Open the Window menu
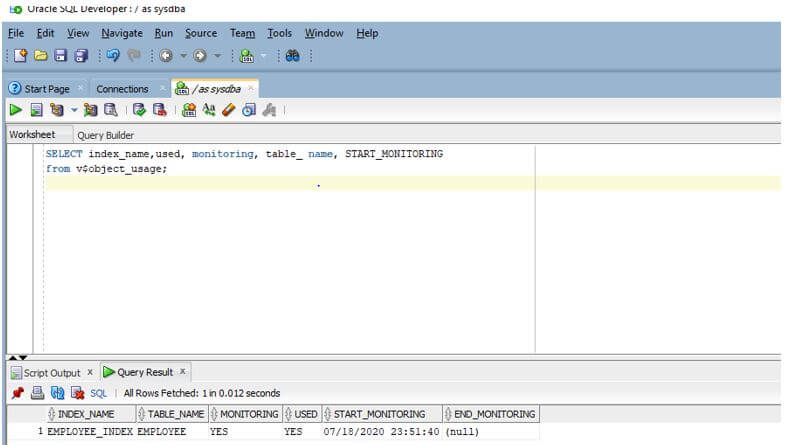 tap(324, 33)
